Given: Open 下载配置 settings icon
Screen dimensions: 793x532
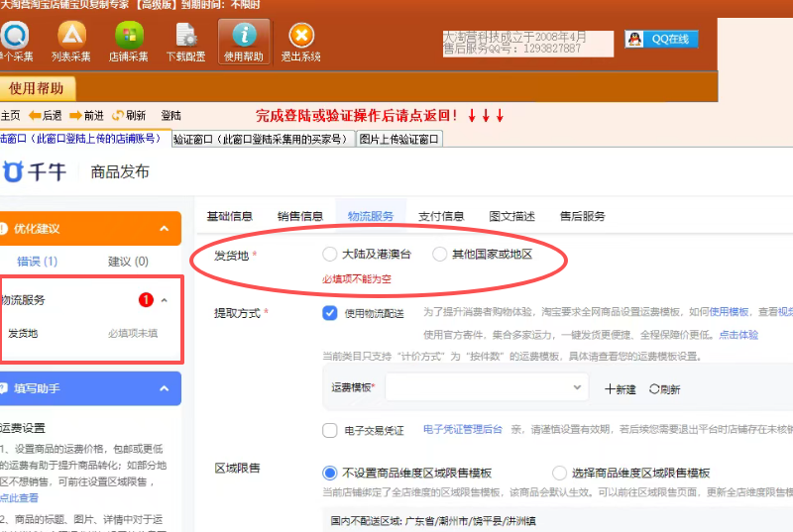Looking at the screenshot, I should point(185,38).
